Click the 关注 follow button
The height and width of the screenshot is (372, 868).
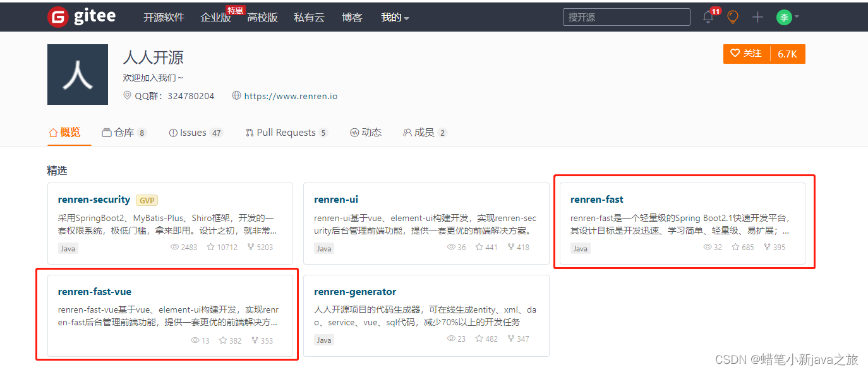coord(747,54)
